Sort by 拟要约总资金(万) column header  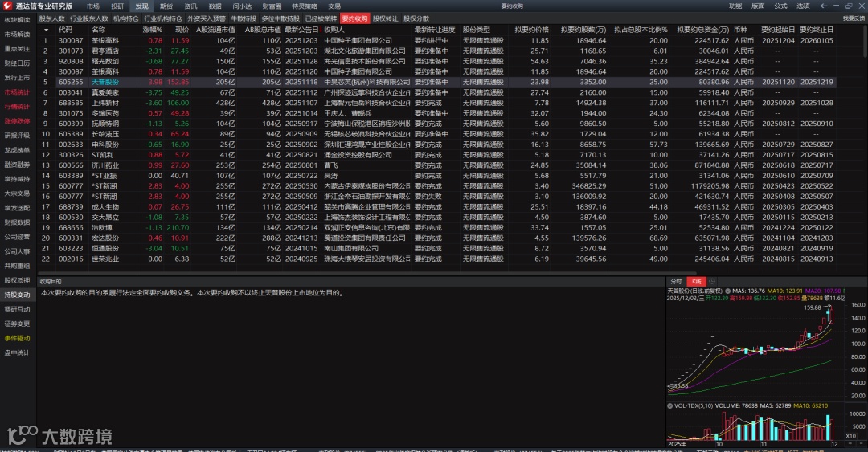[703, 30]
